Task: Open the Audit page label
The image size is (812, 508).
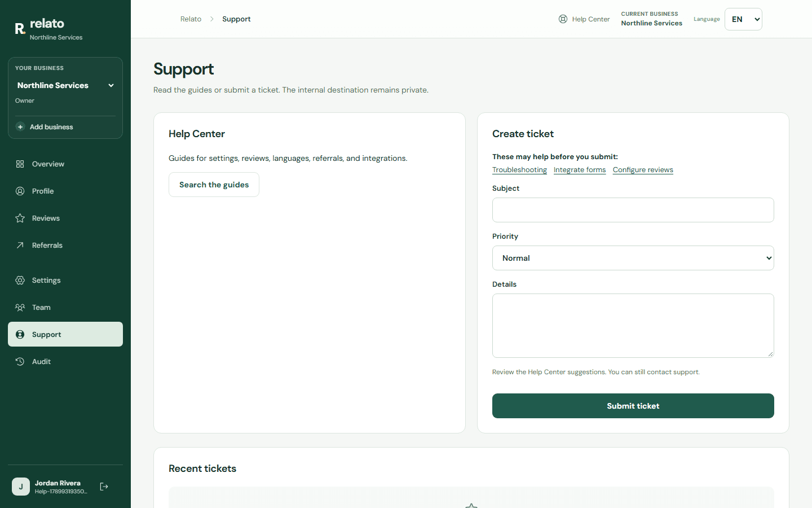Action: tap(41, 362)
